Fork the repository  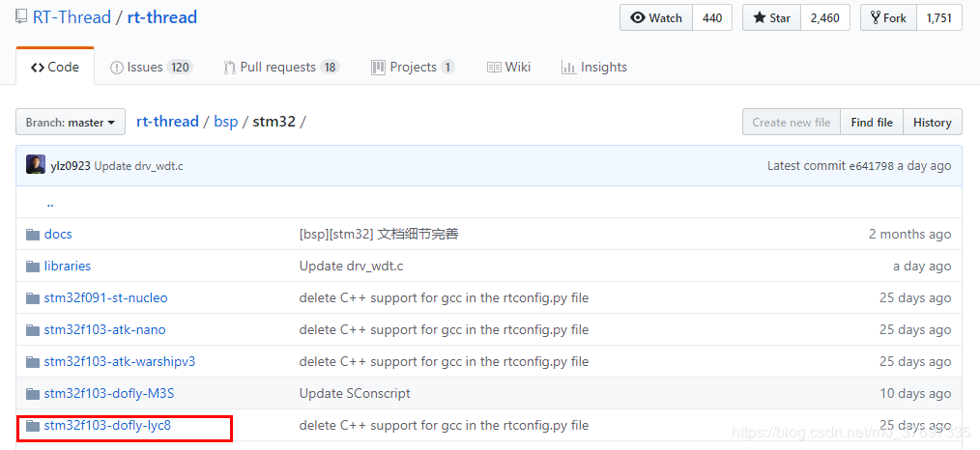pyautogui.click(x=888, y=18)
